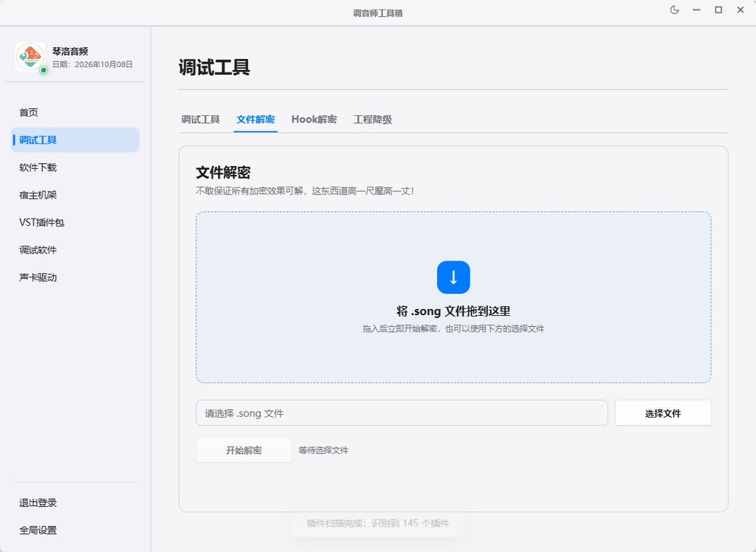Viewport: 756px width, 552px height.
Task: Click the 开始解密 button
Action: point(244,450)
